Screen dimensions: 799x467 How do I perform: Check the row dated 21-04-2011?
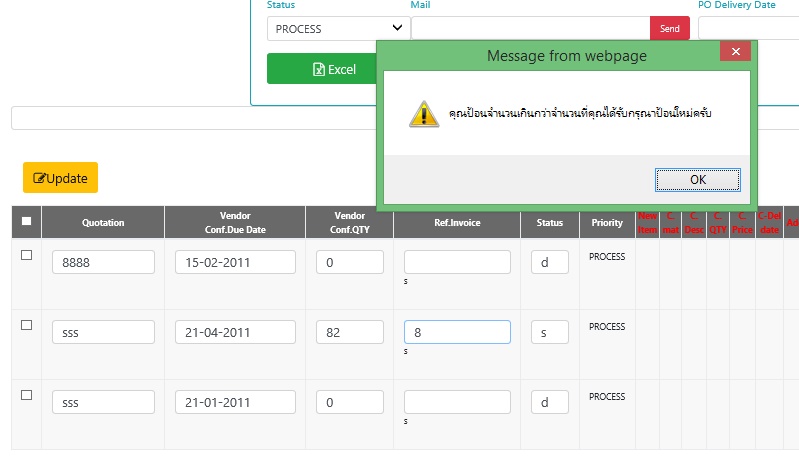click(26, 325)
